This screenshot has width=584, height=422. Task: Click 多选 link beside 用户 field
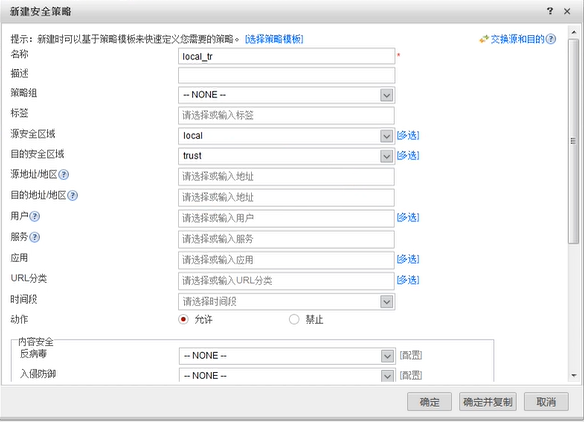click(x=408, y=218)
